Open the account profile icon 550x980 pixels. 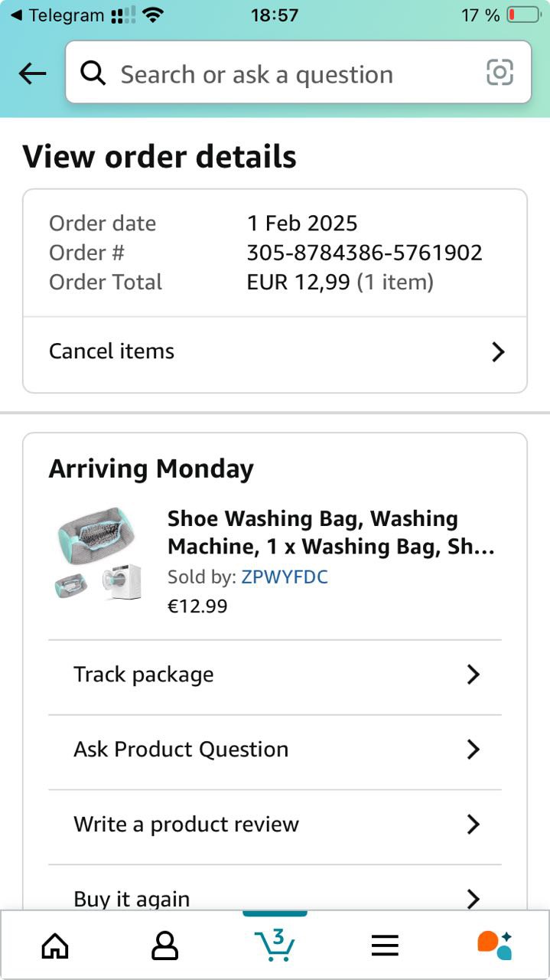click(164, 946)
